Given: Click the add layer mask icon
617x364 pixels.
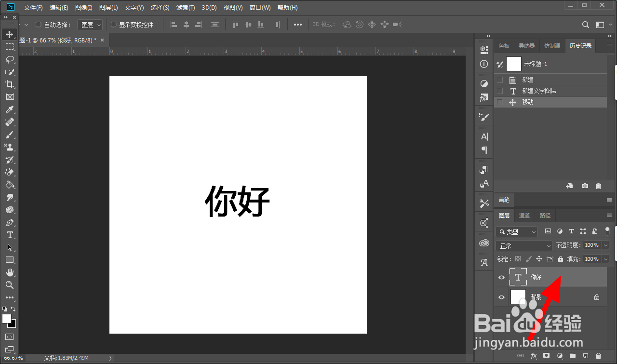Looking at the screenshot, I should [547, 356].
